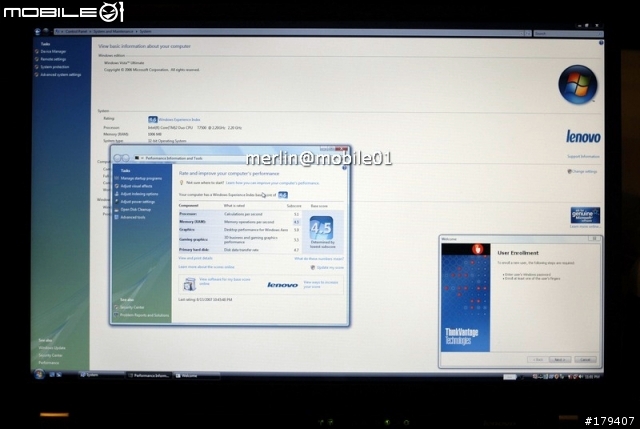
Task: Click the Adjust visual effects icon
Action: tap(117, 186)
